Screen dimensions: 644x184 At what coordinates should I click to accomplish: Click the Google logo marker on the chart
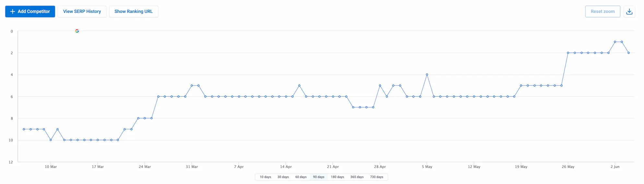pos(77,31)
